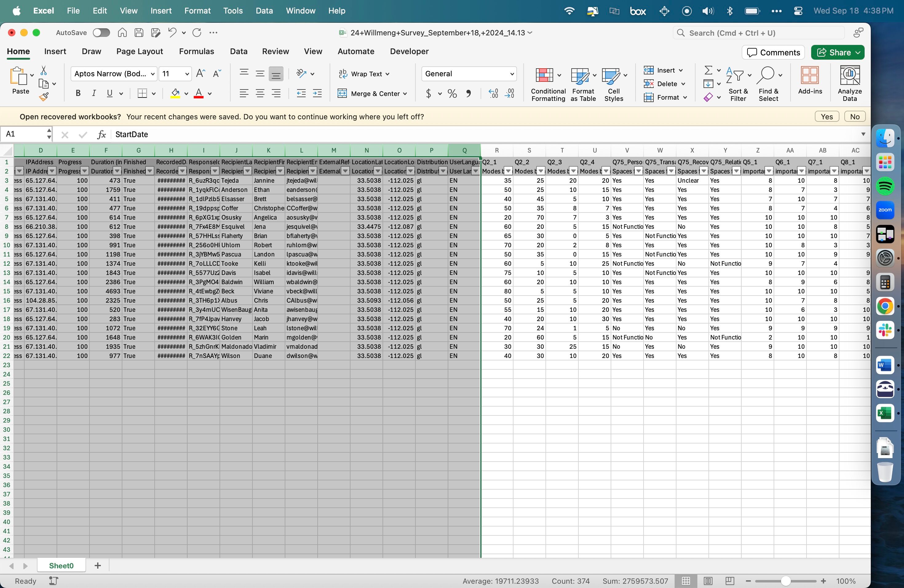Open the Data menu in menu bar
This screenshot has height=588, width=904.
pos(264,11)
